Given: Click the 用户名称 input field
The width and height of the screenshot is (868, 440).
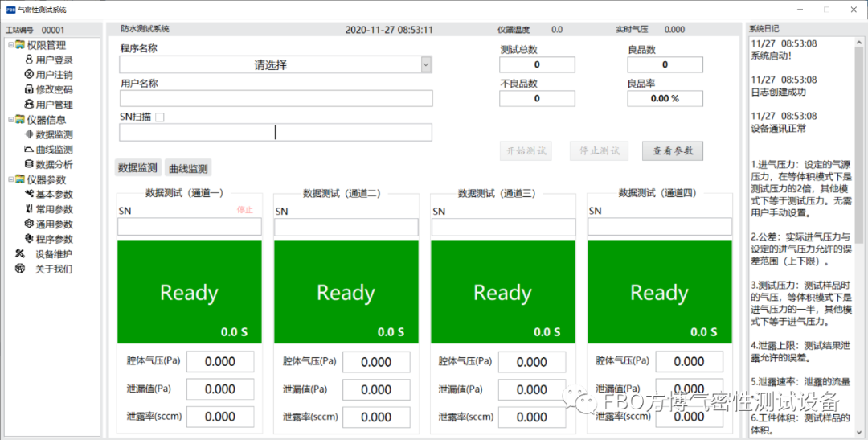Looking at the screenshot, I should pyautogui.click(x=276, y=98).
